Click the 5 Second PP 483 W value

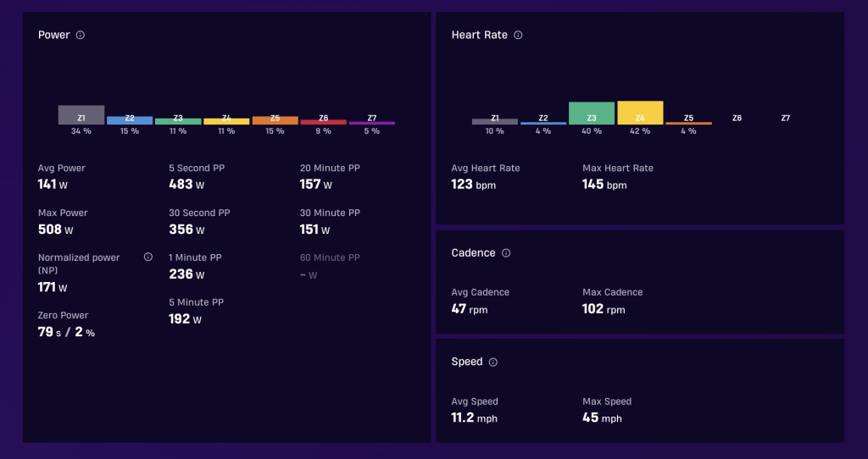coord(186,184)
